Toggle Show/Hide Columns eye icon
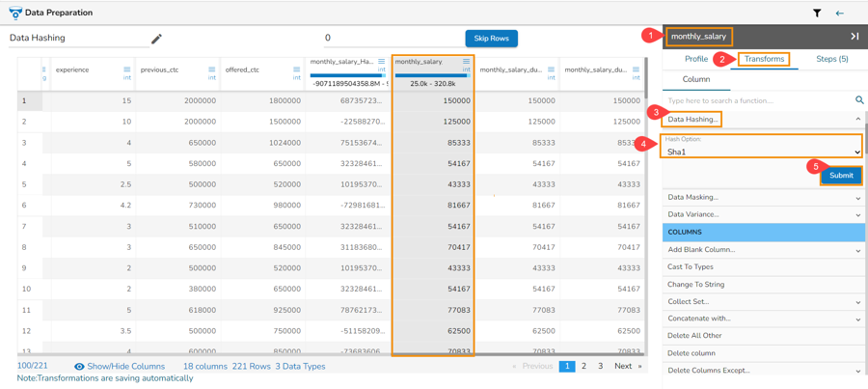 pos(80,367)
